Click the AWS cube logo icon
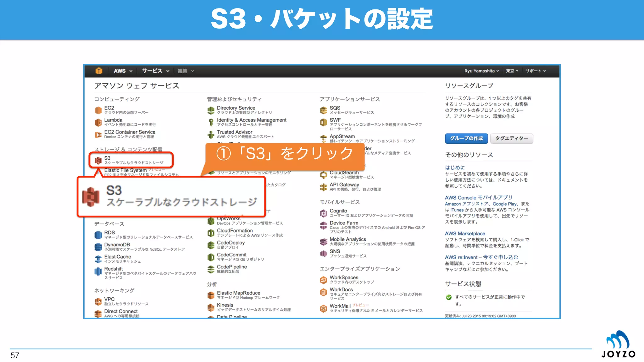Screen dimensions: 644x362 click(99, 71)
